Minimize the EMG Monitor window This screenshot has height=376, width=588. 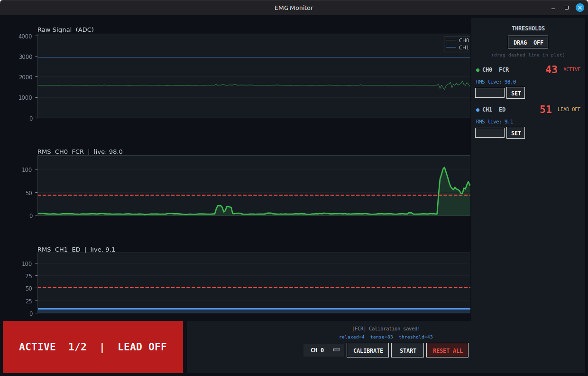click(553, 8)
